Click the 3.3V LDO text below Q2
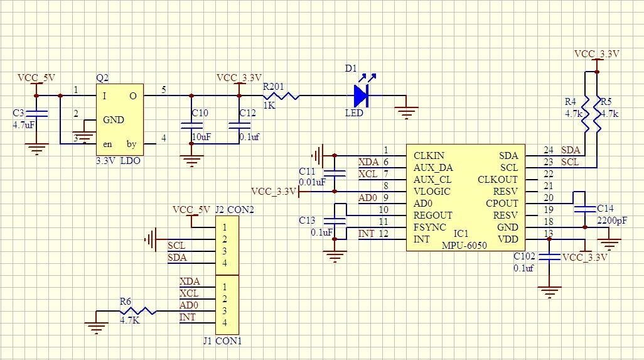The width and height of the screenshot is (644, 360). tap(118, 161)
